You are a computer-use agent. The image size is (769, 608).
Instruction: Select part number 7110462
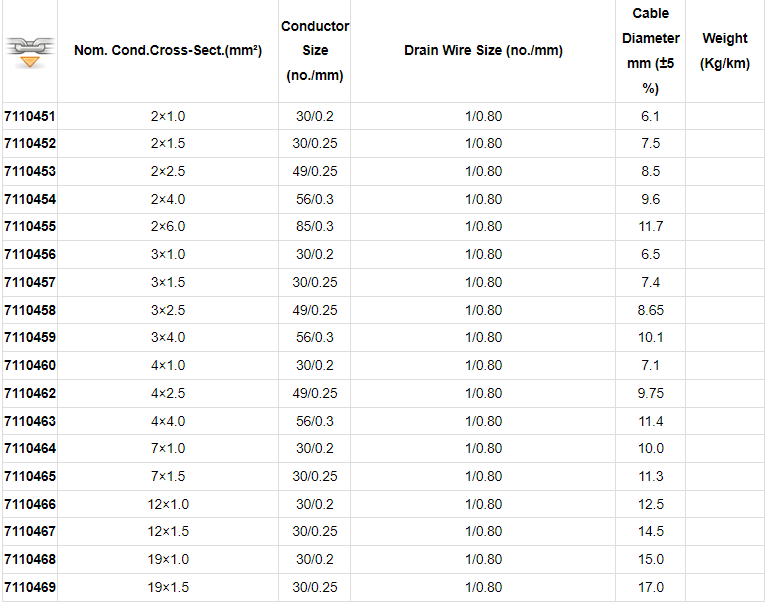tap(30, 393)
